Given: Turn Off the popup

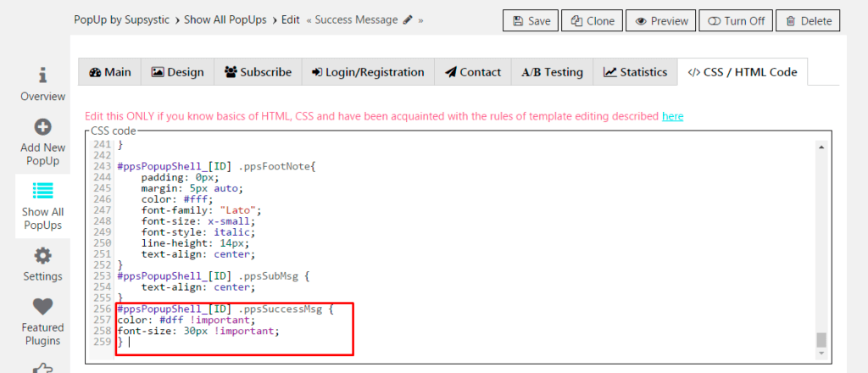Looking at the screenshot, I should click(x=736, y=21).
